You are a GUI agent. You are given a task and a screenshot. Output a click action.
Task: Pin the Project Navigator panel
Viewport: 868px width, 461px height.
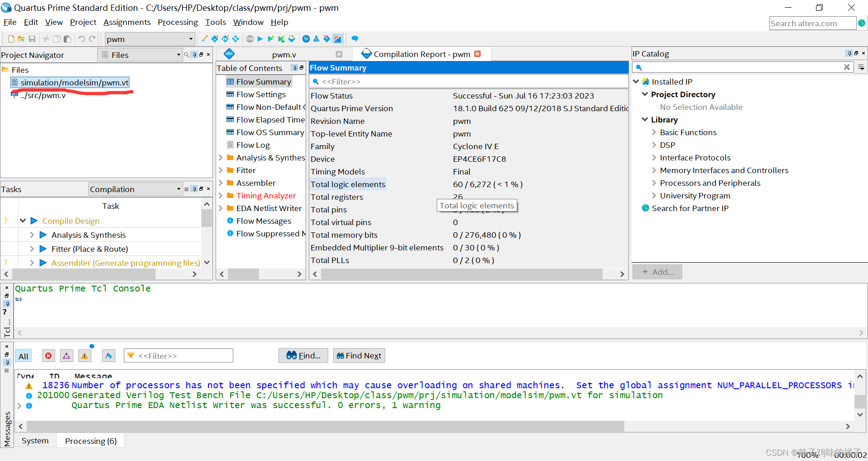click(x=194, y=55)
